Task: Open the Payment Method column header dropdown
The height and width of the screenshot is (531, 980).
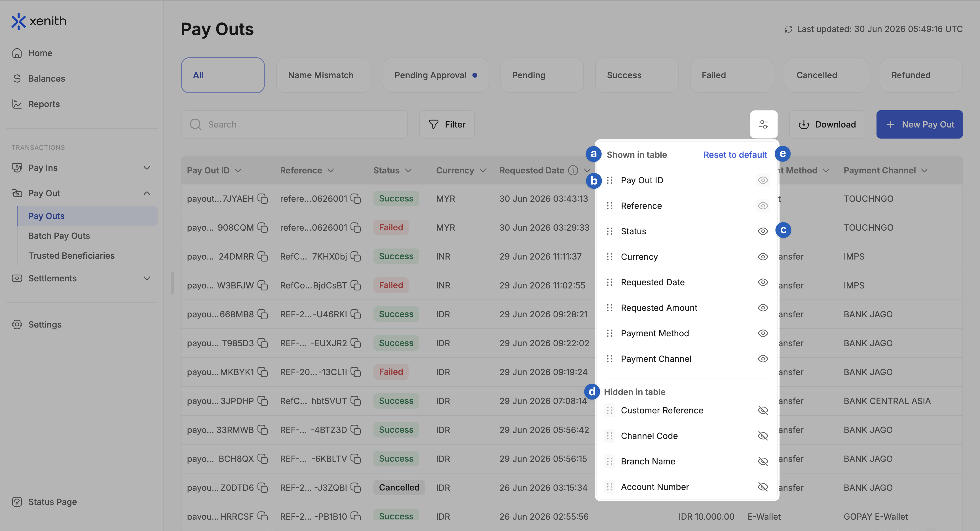Action: pos(826,170)
